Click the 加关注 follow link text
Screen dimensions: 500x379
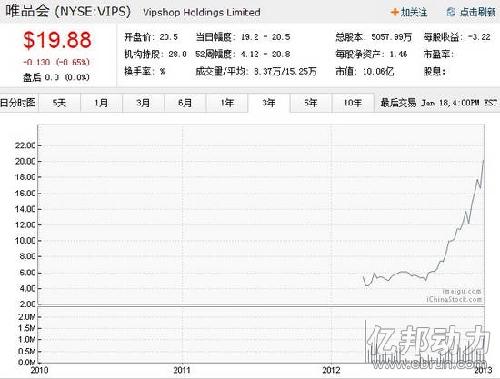(414, 12)
